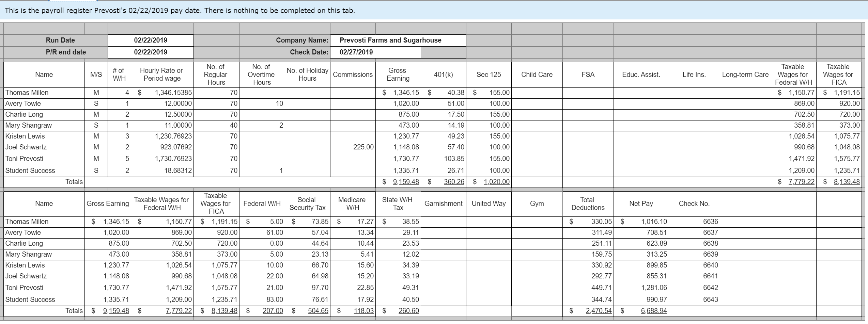Select the Net Pay total 6,688.94
Screen dimensions: 868x324
point(641,311)
